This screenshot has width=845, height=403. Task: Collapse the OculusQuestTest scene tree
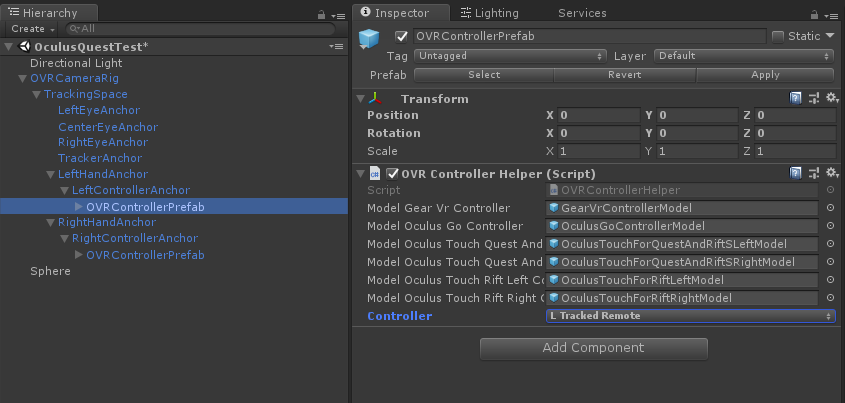click(8, 47)
